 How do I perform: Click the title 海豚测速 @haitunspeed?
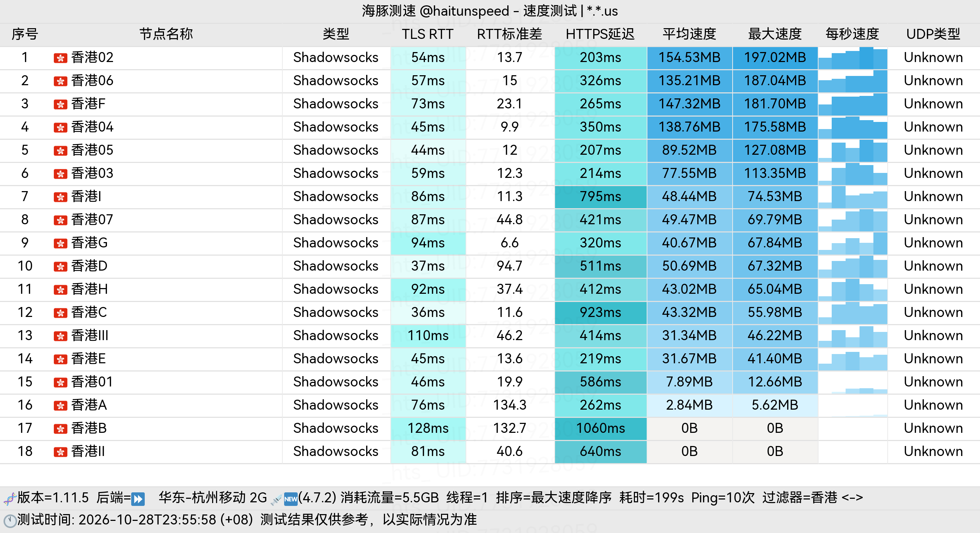[435, 11]
